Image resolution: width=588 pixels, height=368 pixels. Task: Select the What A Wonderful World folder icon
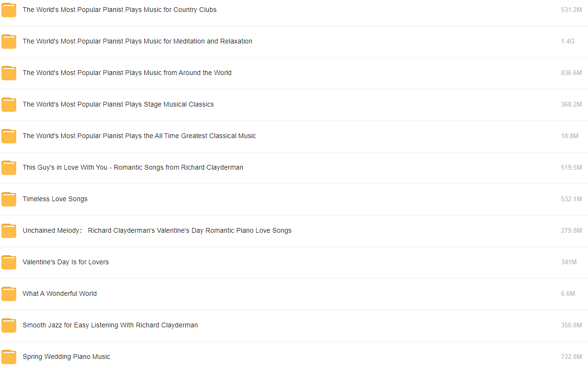coord(9,294)
